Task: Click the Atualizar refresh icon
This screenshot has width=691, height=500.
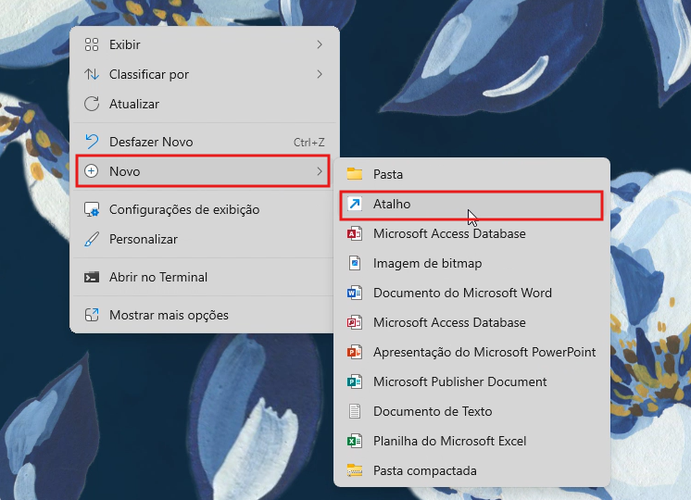Action: click(91, 104)
